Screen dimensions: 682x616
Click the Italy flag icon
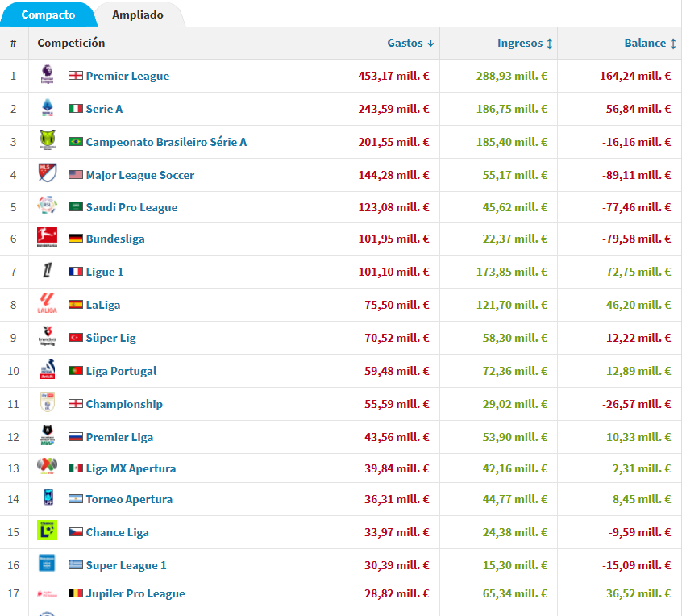coord(76,108)
